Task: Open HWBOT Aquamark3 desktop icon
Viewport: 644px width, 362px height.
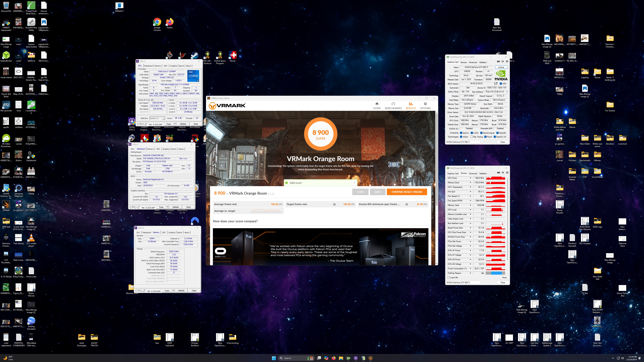Action: click(6, 24)
